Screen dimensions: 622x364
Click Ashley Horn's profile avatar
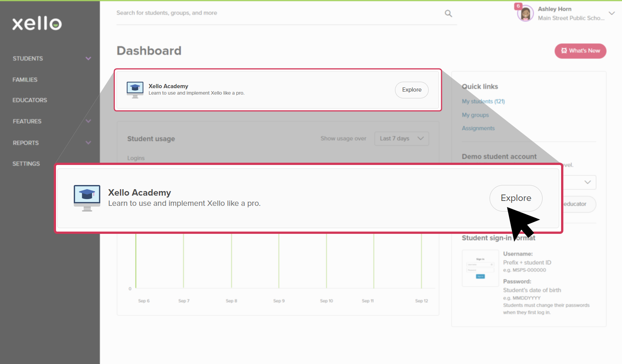525,13
